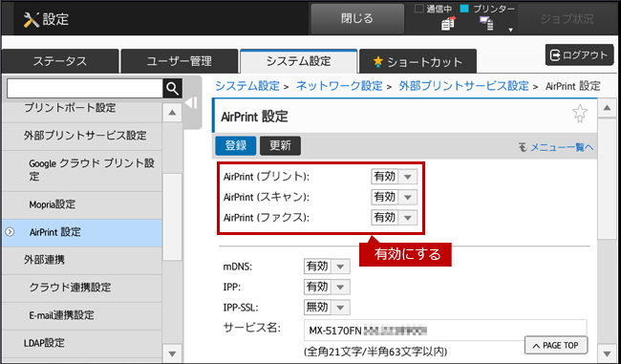Click the ネットワーク設定 breadcrumb link
The height and width of the screenshot is (364, 621).
click(339, 86)
